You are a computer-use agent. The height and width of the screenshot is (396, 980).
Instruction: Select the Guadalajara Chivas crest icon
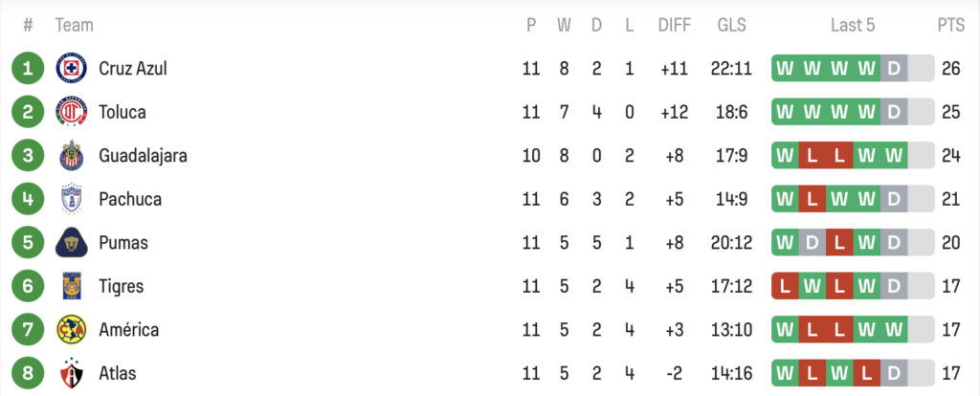[72, 156]
